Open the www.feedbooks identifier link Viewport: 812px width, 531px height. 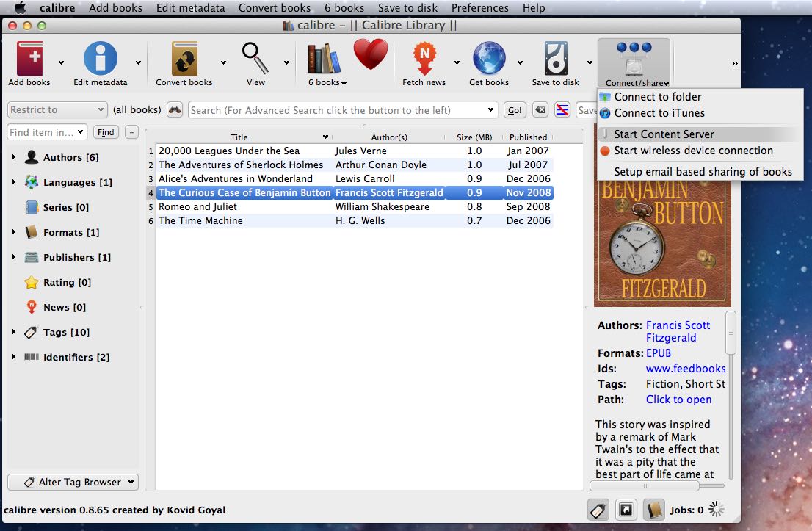tap(686, 369)
